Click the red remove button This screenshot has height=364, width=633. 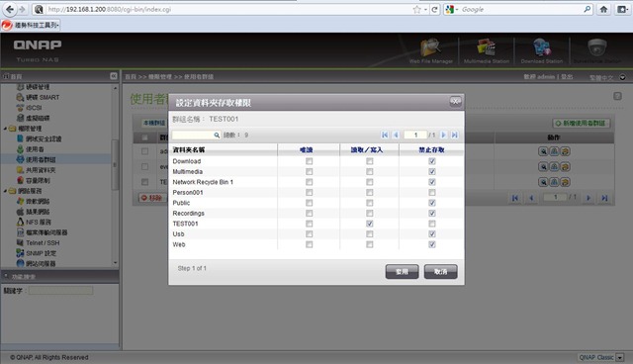point(151,198)
